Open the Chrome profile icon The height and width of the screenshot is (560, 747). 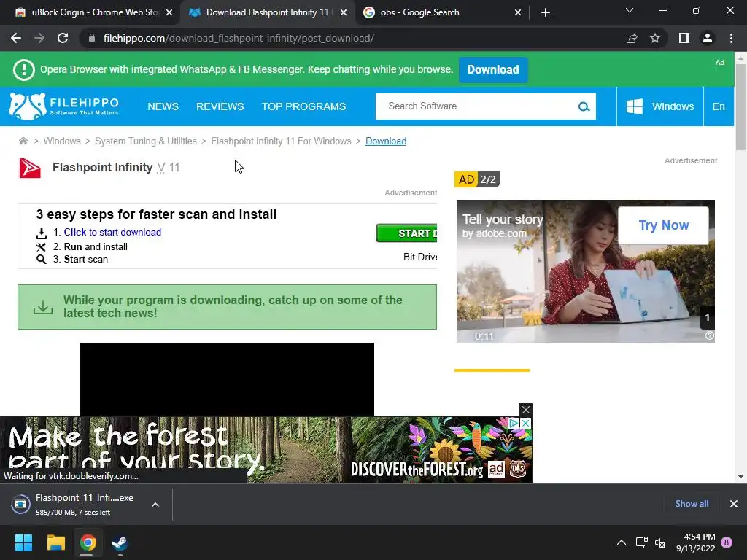[x=708, y=38]
